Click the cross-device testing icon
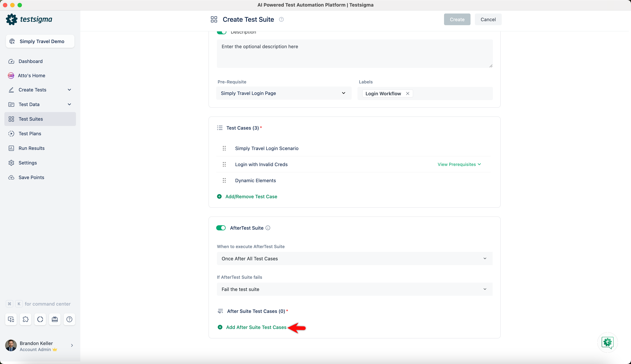This screenshot has width=631, height=364. pyautogui.click(x=11, y=319)
